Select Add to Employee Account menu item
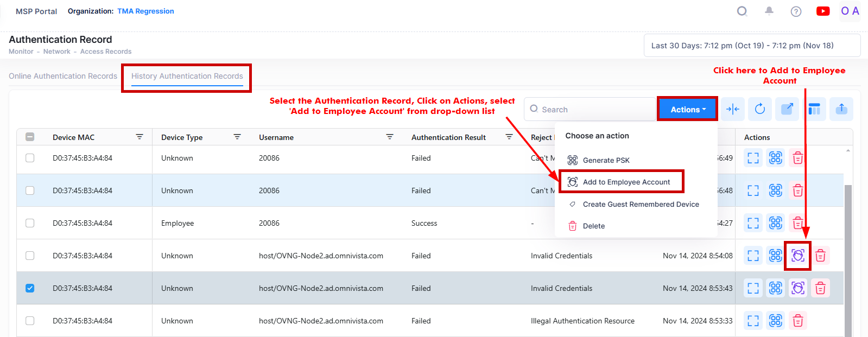This screenshot has height=337, width=868. [626, 182]
